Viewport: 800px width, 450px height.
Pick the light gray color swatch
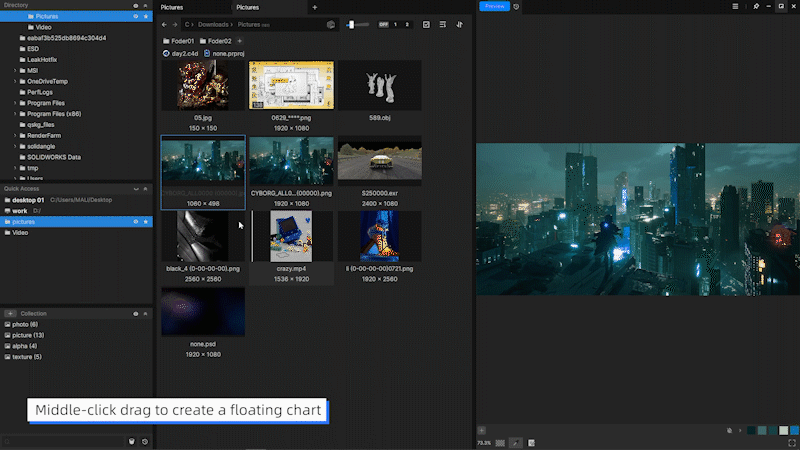783,431
